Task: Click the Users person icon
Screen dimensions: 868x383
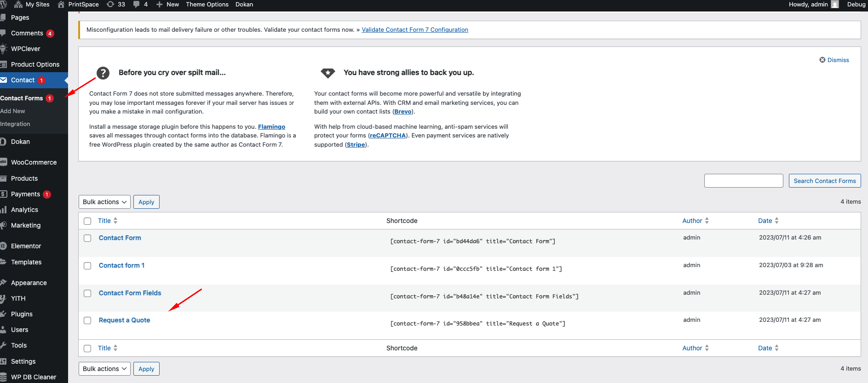Action: (x=3, y=330)
